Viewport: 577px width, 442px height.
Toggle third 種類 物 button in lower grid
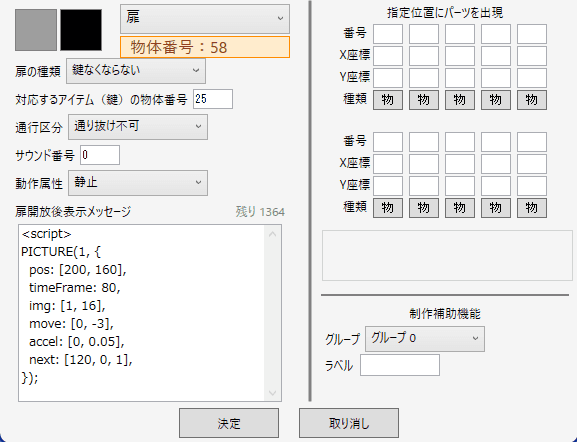click(460, 208)
